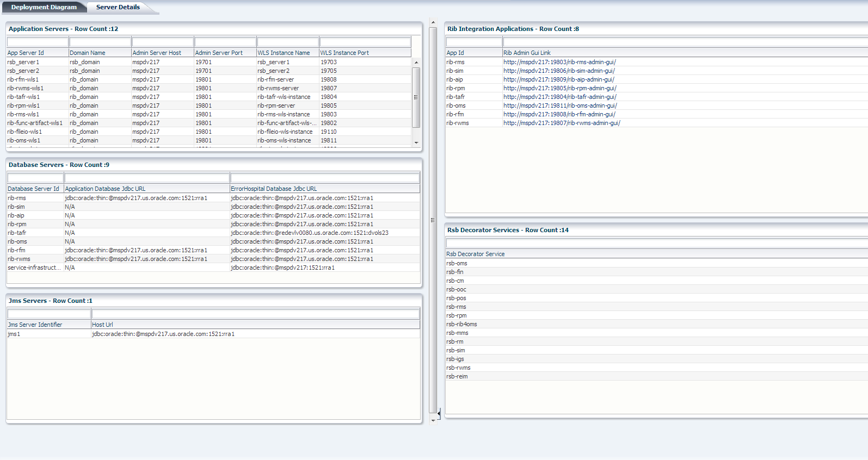Select the jms1 row in Jms Servers
Image resolution: width=868 pixels, height=460 pixels.
coord(213,334)
